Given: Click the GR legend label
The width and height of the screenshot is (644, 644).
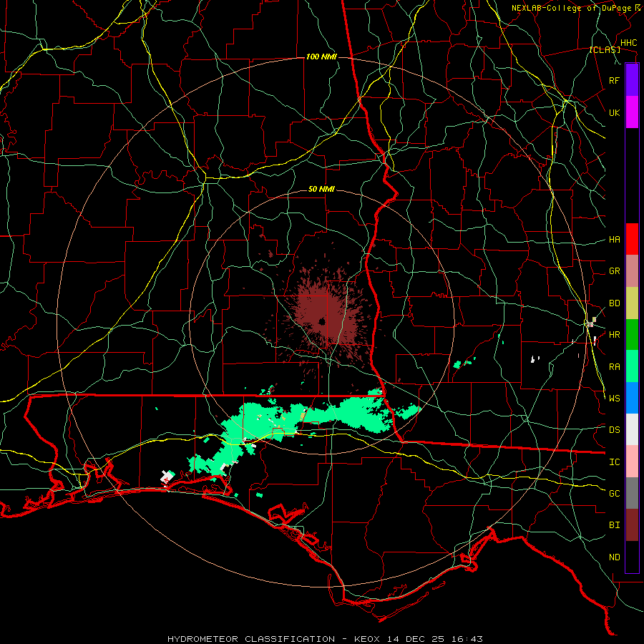Looking at the screenshot, I should (614, 271).
